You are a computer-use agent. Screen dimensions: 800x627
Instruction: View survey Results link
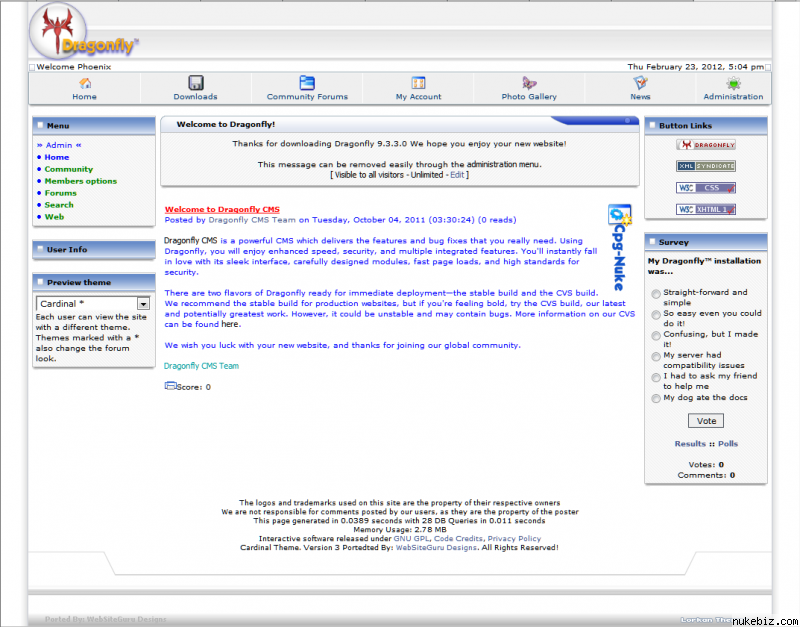[690, 444]
